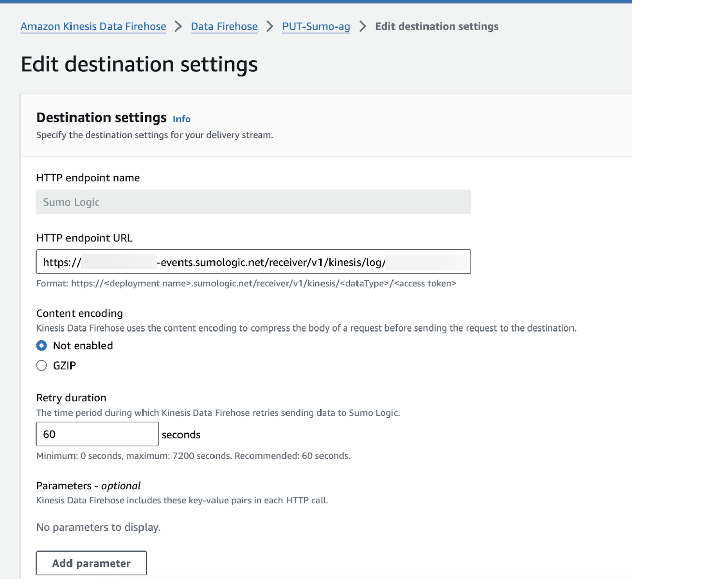Click the Info link beside Destination settings

[182, 119]
